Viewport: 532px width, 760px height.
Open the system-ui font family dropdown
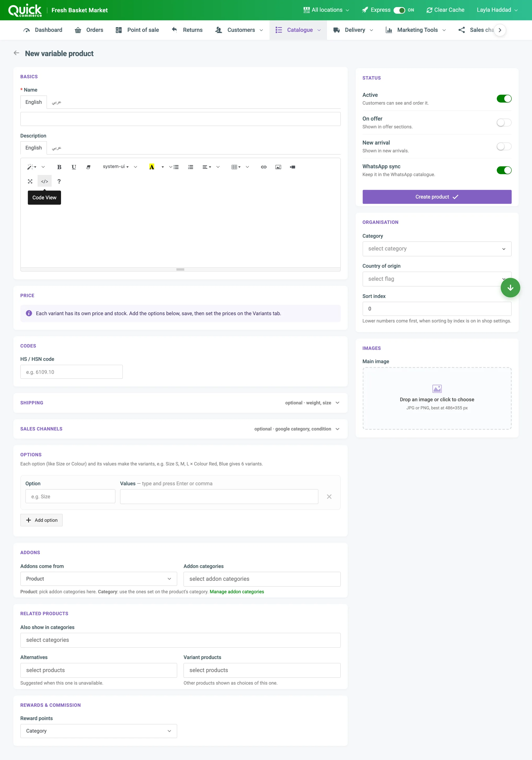tap(116, 167)
